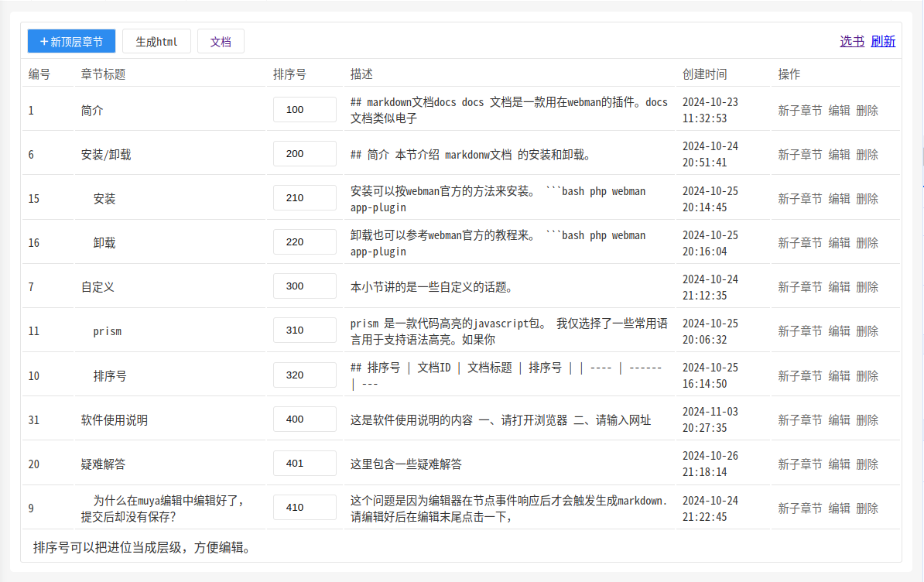
Task: Click the 排序号 column header
Action: click(x=290, y=74)
